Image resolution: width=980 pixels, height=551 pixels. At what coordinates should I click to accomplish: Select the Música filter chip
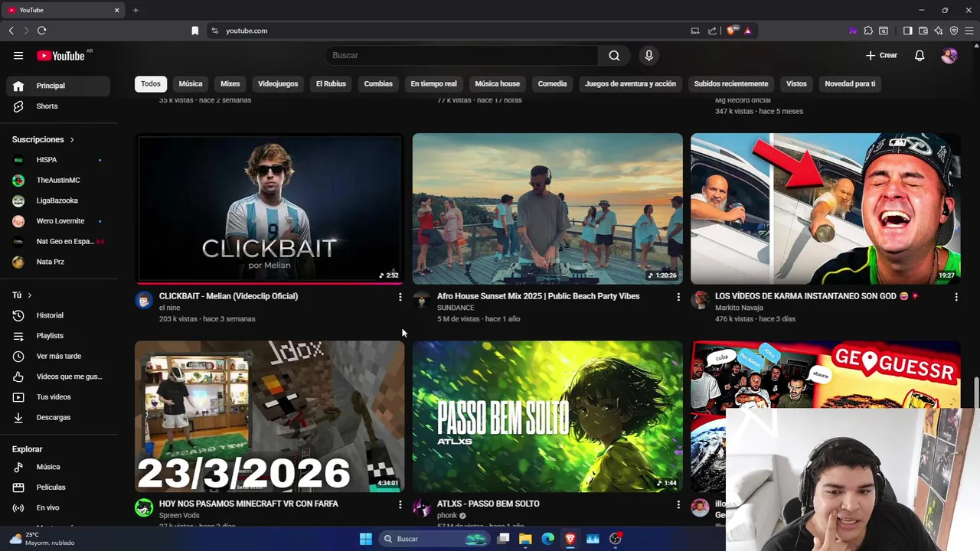click(191, 83)
